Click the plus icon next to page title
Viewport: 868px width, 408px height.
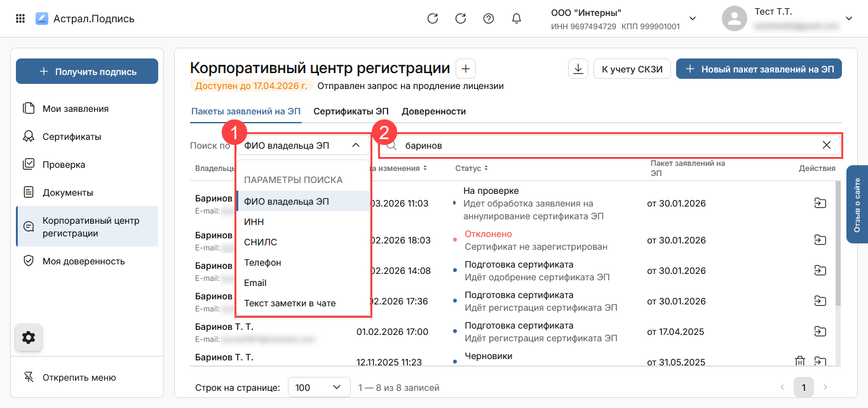[465, 69]
